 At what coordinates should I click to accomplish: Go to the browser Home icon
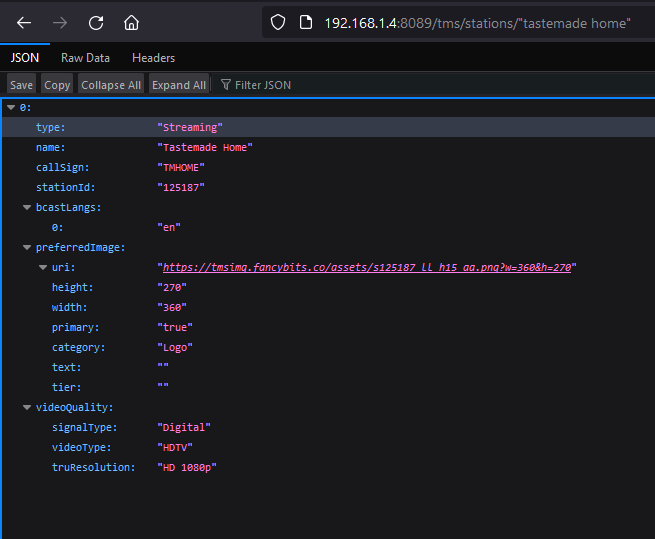[131, 22]
